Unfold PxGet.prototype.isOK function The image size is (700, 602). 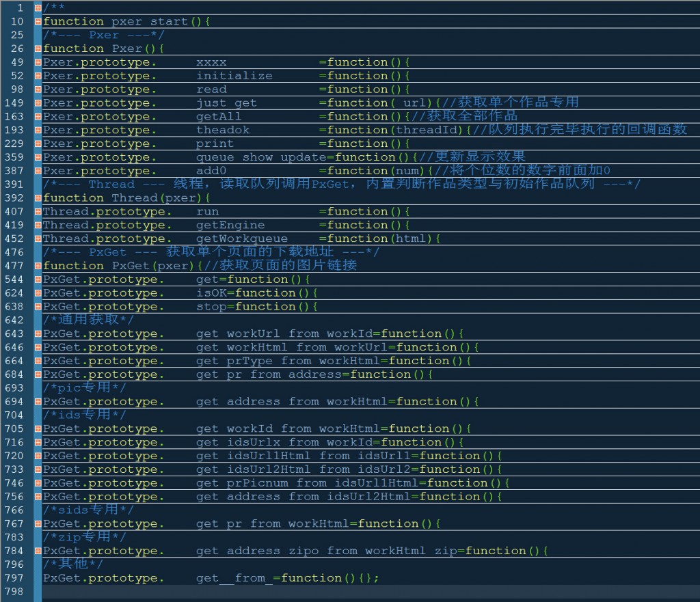pyautogui.click(x=38, y=293)
